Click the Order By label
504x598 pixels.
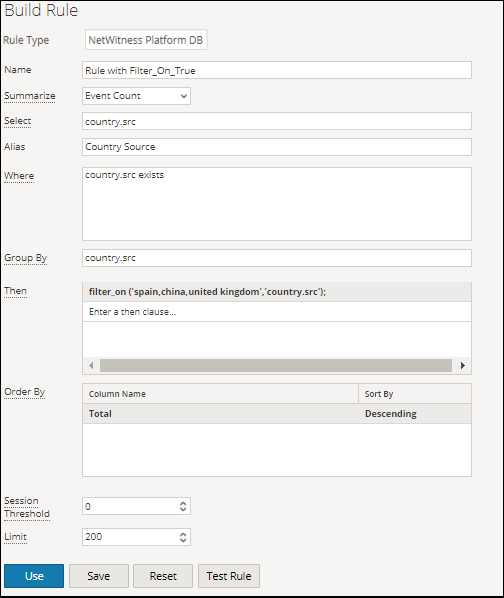24,392
